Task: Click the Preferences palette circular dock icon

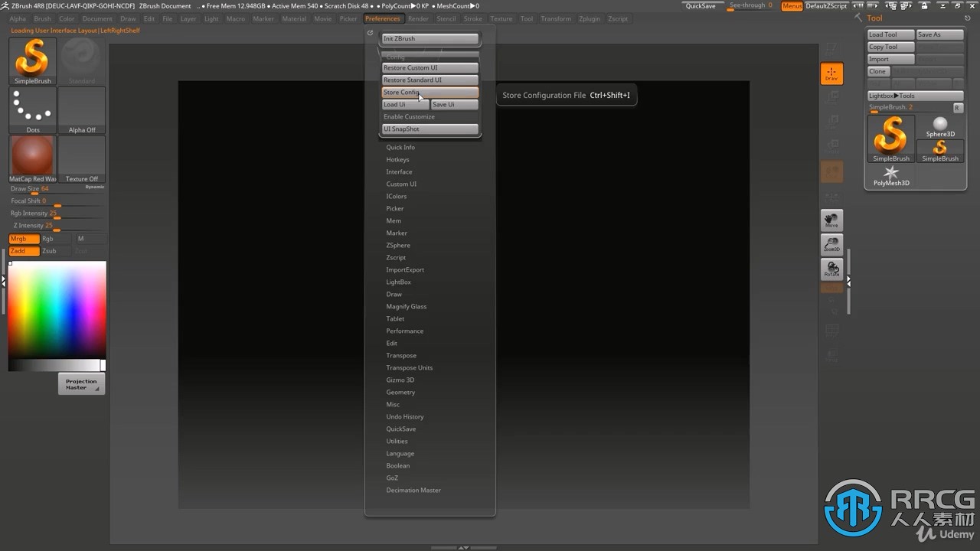Action: 371,33
